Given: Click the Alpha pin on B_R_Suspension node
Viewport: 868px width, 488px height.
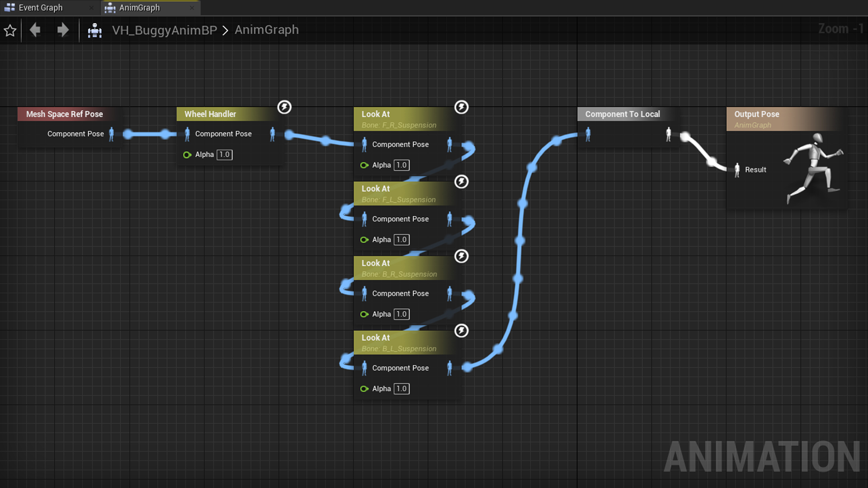Looking at the screenshot, I should 364,314.
